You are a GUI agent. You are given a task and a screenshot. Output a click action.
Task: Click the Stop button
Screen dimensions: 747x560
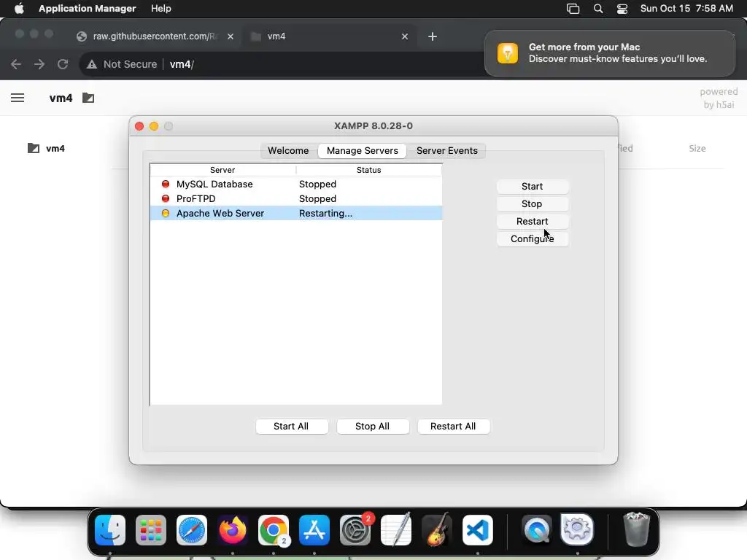pos(532,204)
